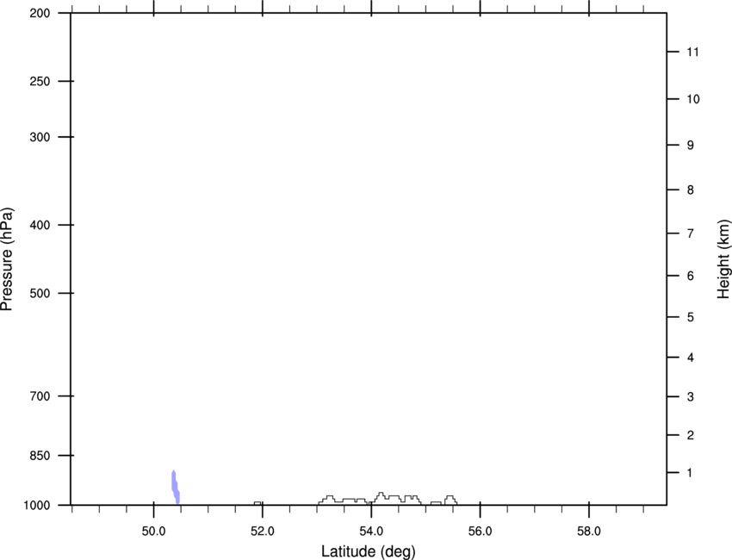Viewport: 732px width, 560px height.
Task: Click the 11 km height tick label
Action: [693, 52]
